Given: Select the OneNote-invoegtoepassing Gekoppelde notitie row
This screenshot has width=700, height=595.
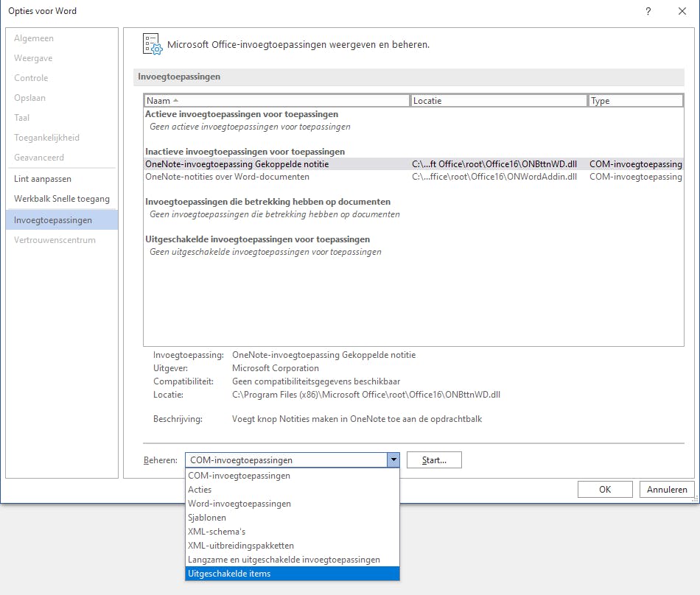Looking at the screenshot, I should [413, 164].
